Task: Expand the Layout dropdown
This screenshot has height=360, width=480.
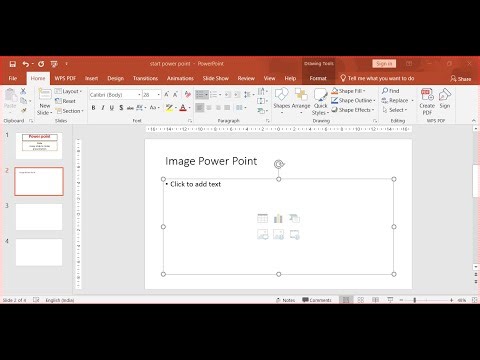Action: coord(68,91)
